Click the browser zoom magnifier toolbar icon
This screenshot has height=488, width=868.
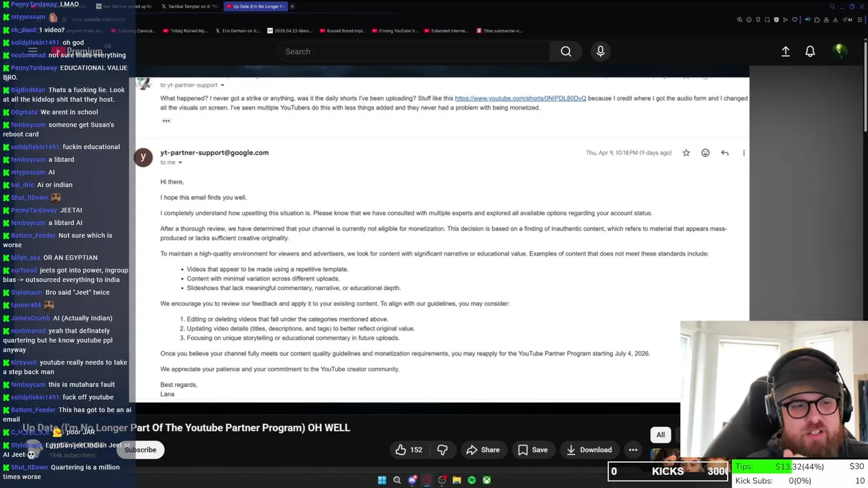pos(739,20)
